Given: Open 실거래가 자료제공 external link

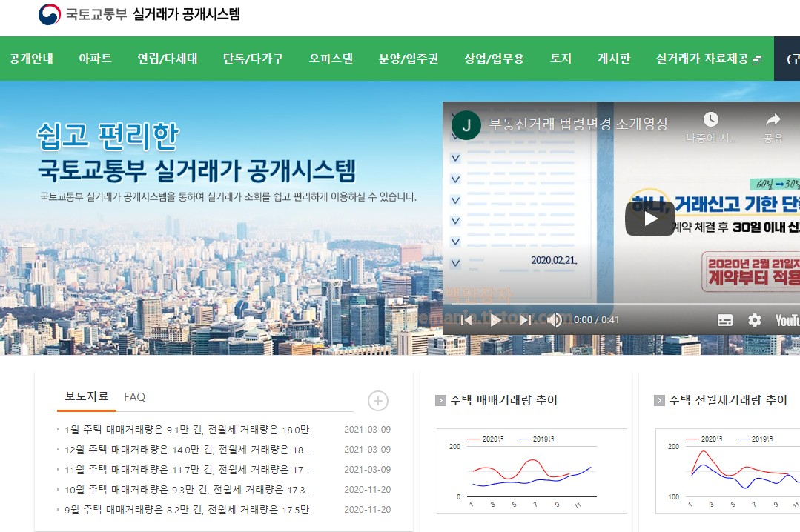Looking at the screenshot, I should 702,59.
